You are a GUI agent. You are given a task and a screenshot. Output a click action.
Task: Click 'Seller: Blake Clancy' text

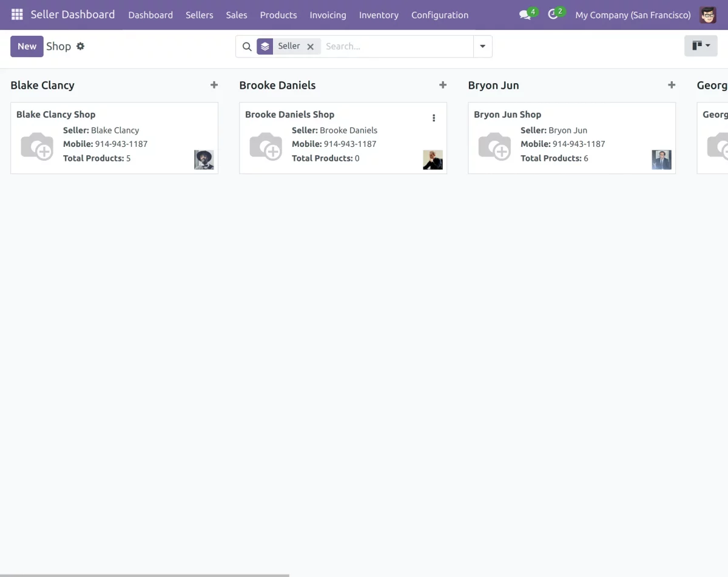click(101, 130)
